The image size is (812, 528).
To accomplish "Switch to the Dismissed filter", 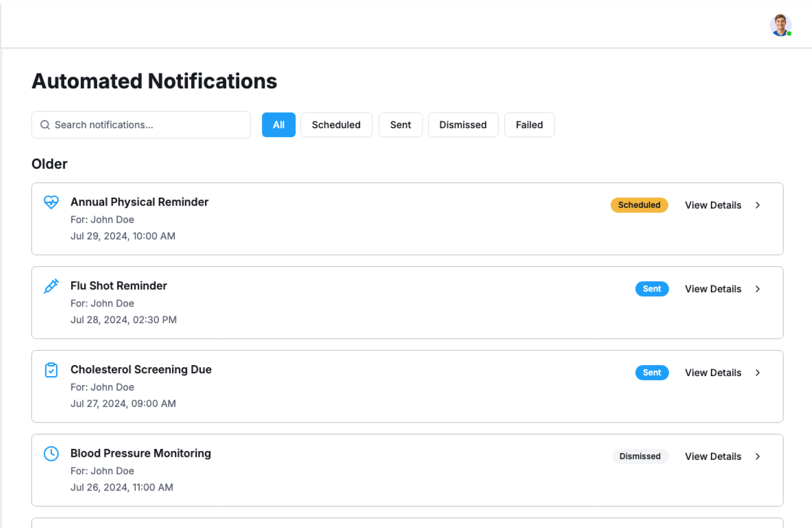I will pos(463,125).
